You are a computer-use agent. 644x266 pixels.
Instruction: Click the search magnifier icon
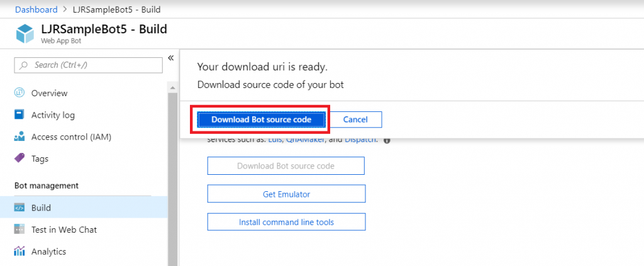coord(24,65)
